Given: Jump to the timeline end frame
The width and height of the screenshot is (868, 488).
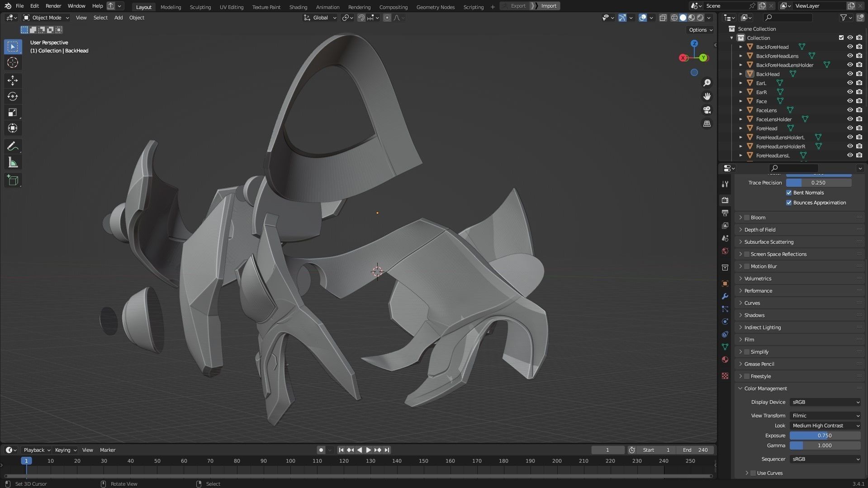Looking at the screenshot, I should (387, 450).
